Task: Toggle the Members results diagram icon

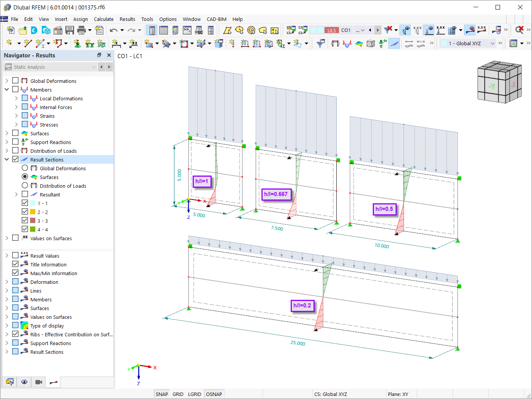Action: point(347,43)
